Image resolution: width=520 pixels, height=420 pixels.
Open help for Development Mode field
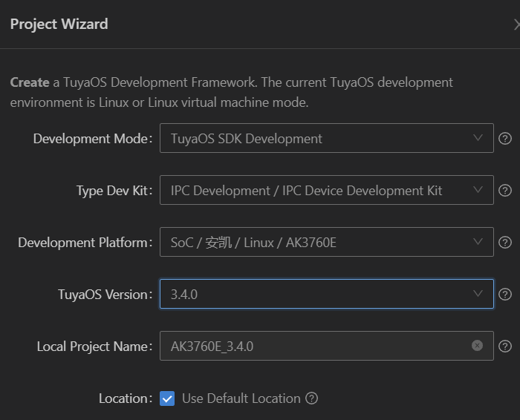[504, 139]
